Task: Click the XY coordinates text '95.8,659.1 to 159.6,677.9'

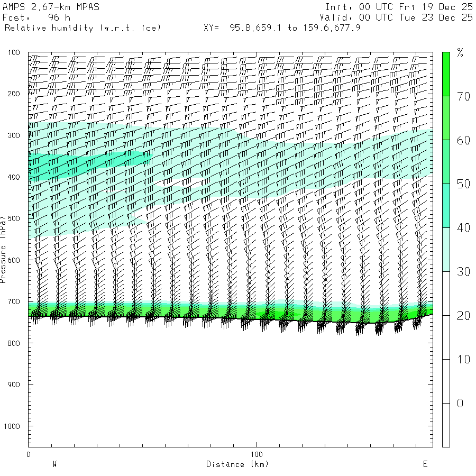Action: [x=295, y=28]
